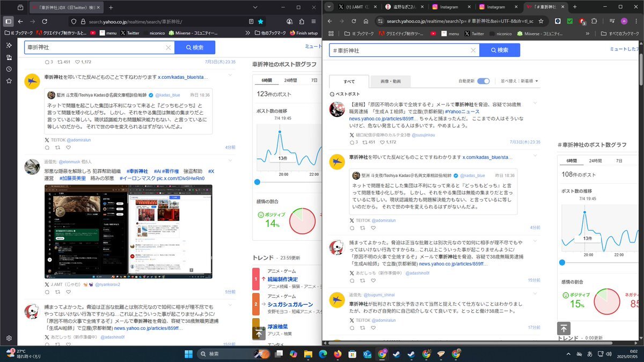The height and width of the screenshot is (362, 644).
Task: Click the post-count timeline slider handle in Chrome
Action: pyautogui.click(x=562, y=263)
